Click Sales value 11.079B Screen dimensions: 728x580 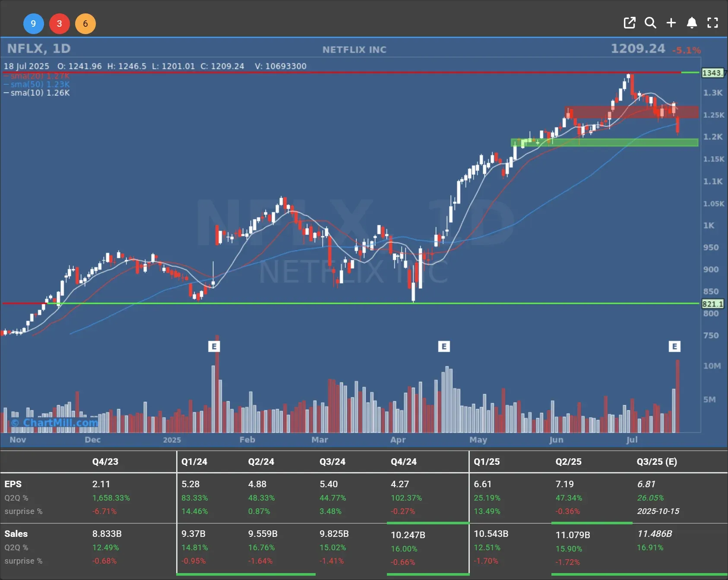573,535
